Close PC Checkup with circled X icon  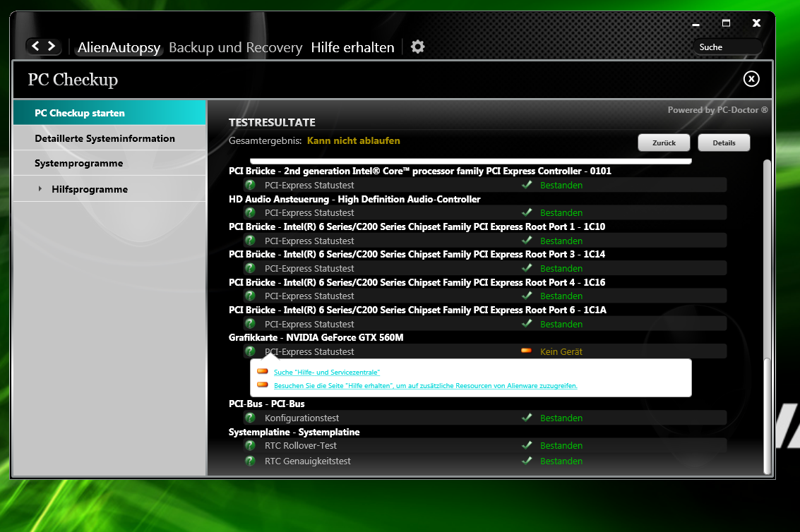click(751, 78)
